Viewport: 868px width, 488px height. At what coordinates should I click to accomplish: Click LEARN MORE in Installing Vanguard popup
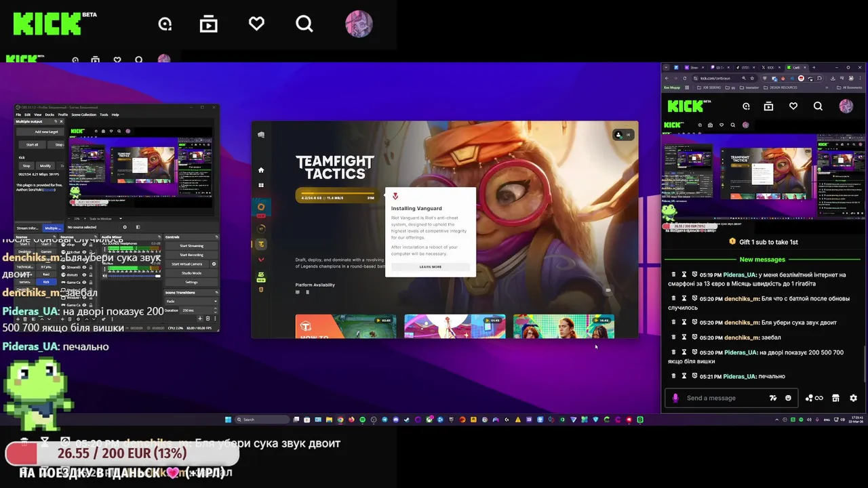click(431, 266)
